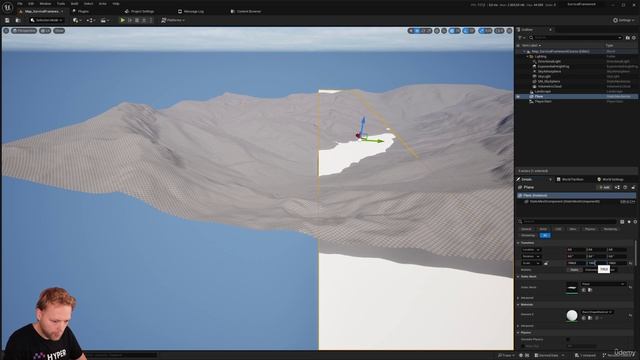The width and height of the screenshot is (640, 360).
Task: Select the All filter in Details
Action: click(x=545, y=235)
